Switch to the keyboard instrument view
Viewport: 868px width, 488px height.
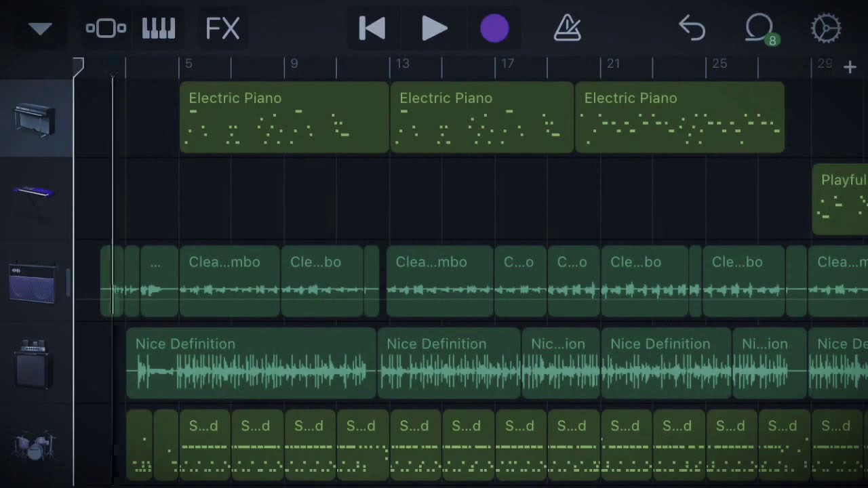(159, 28)
